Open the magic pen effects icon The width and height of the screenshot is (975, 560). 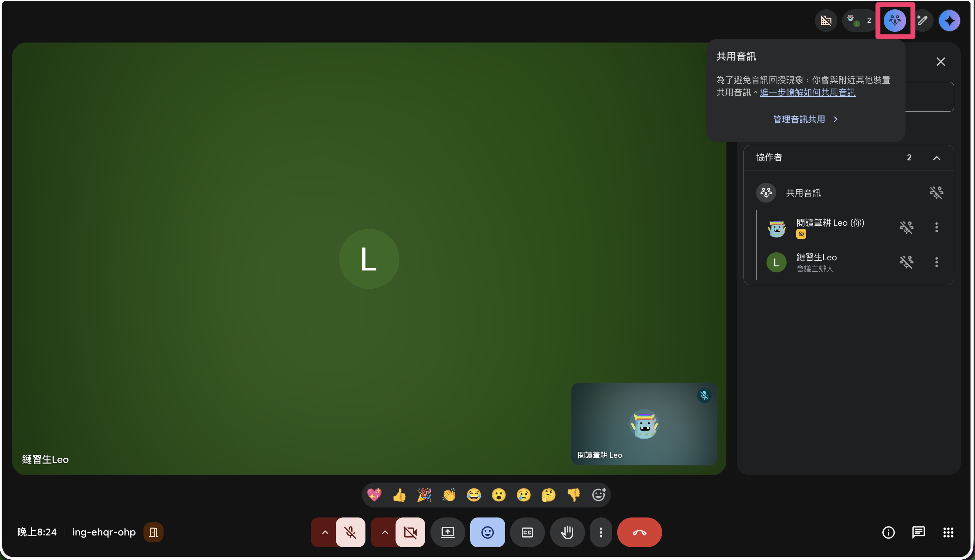[x=922, y=20]
